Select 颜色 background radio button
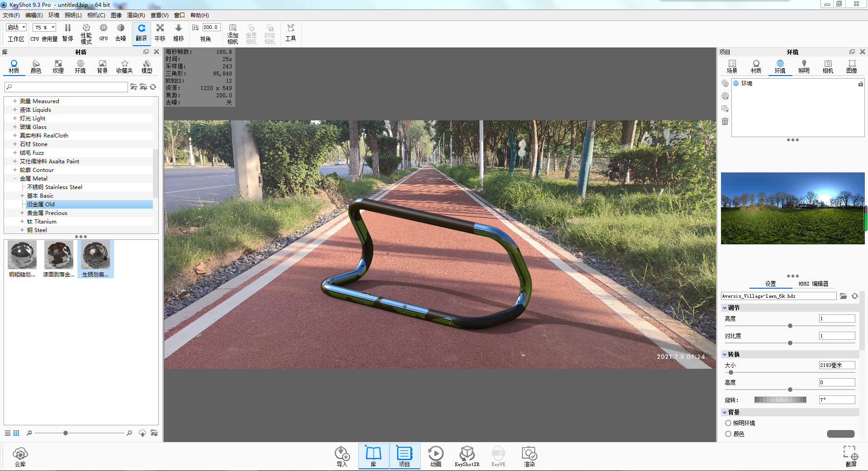 point(728,434)
